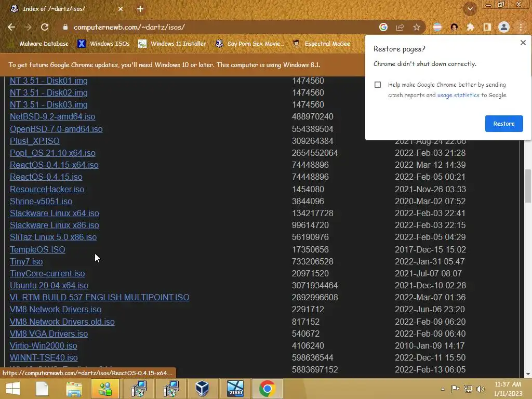Open the clock showing 11:37 AM
532x399 pixels.
click(x=508, y=389)
